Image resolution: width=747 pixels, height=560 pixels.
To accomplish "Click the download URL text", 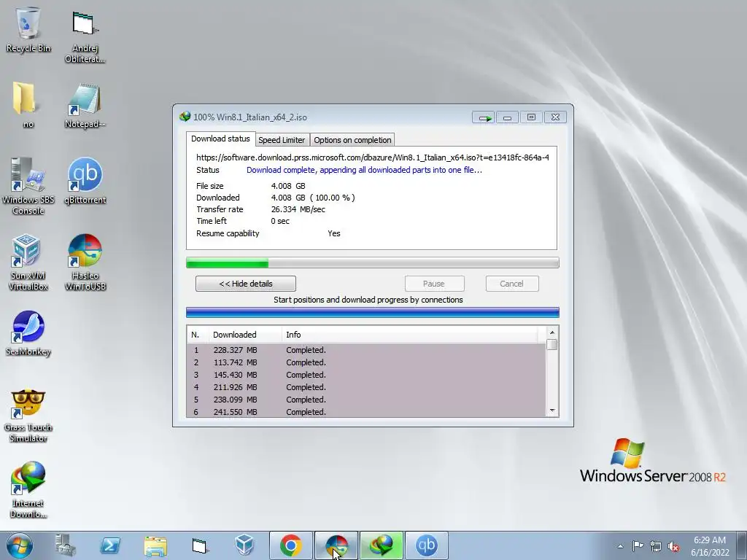I will pos(373,157).
